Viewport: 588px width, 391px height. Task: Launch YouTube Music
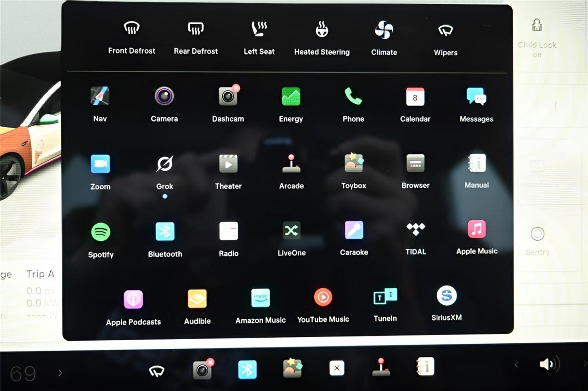point(323,297)
